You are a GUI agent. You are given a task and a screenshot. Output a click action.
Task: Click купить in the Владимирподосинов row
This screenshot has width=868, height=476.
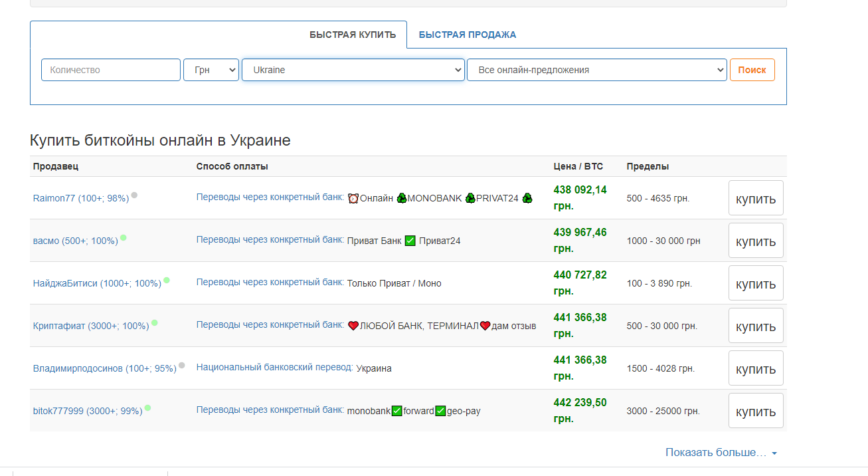(756, 368)
